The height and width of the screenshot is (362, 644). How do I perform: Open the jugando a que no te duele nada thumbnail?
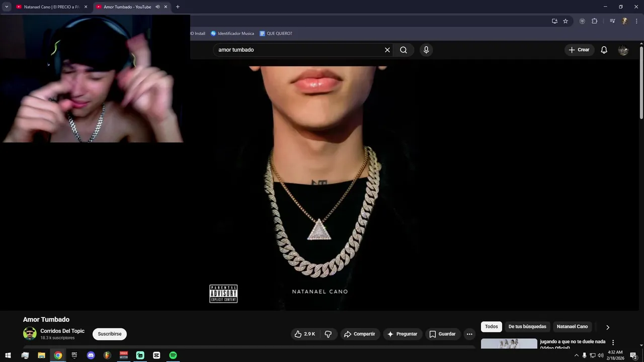pyautogui.click(x=509, y=344)
